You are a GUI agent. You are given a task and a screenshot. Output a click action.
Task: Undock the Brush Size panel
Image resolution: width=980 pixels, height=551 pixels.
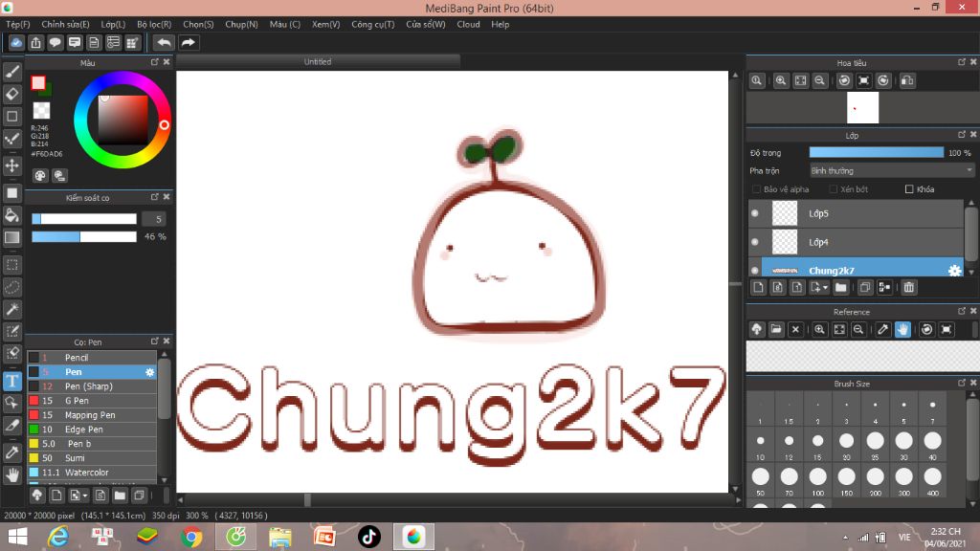(x=961, y=383)
